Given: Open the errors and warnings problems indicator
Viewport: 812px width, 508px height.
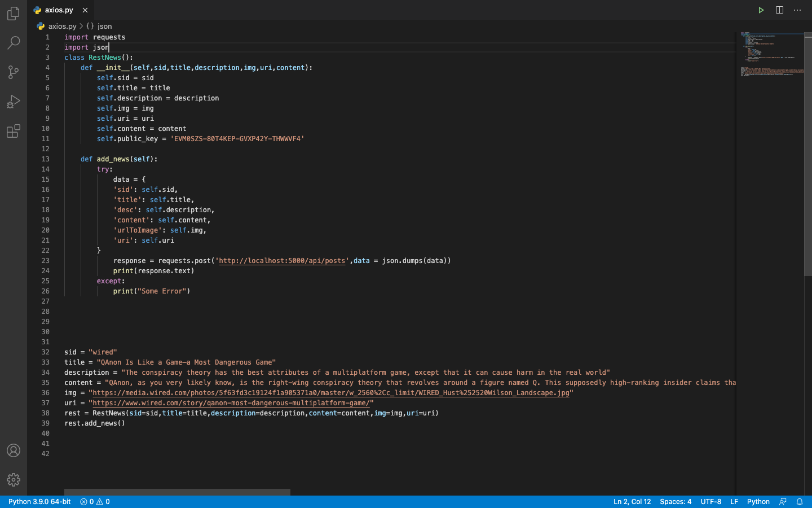Looking at the screenshot, I should [x=95, y=502].
